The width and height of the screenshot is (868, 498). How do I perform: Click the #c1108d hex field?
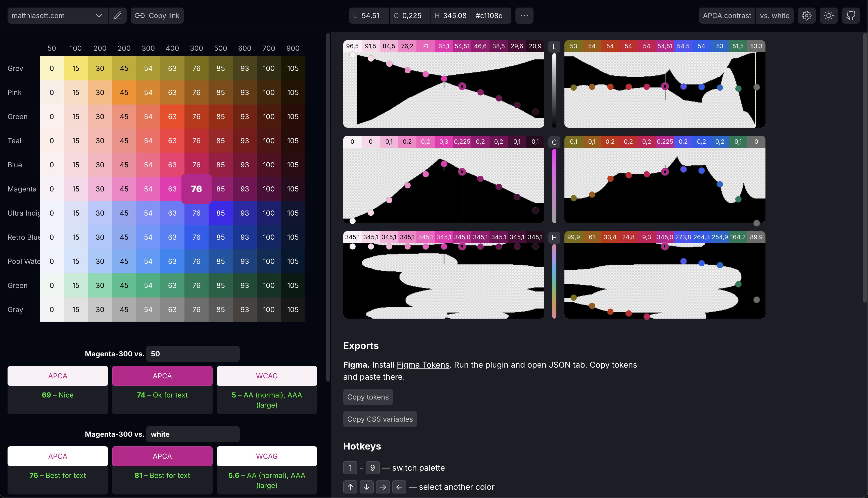[x=491, y=16]
